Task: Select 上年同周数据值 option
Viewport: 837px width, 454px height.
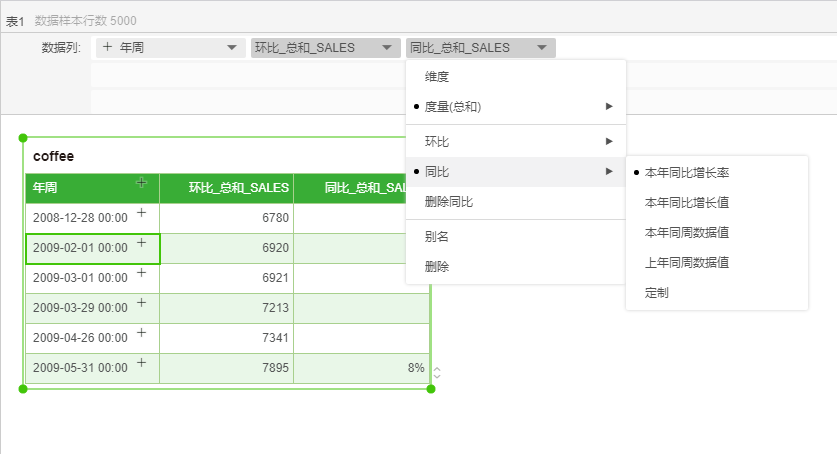Action: [686, 263]
